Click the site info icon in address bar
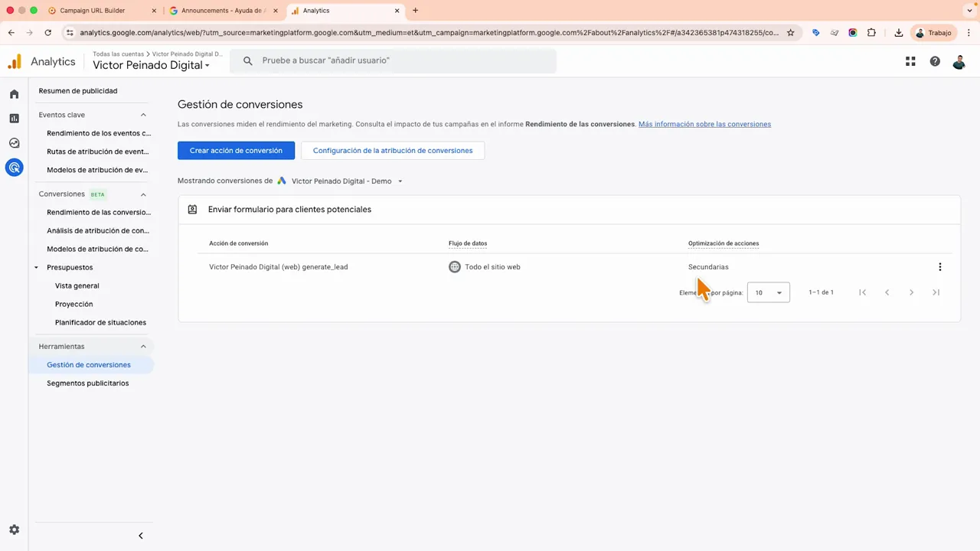This screenshot has width=980, height=551. pyautogui.click(x=70, y=33)
